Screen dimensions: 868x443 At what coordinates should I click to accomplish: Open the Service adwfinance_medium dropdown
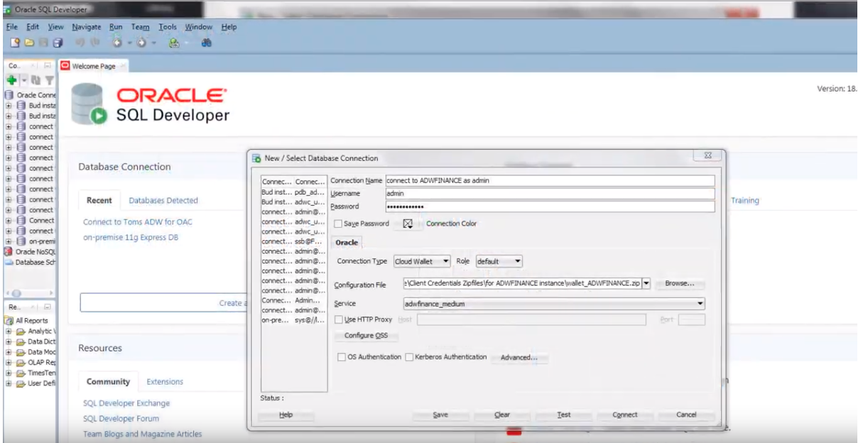click(553, 303)
